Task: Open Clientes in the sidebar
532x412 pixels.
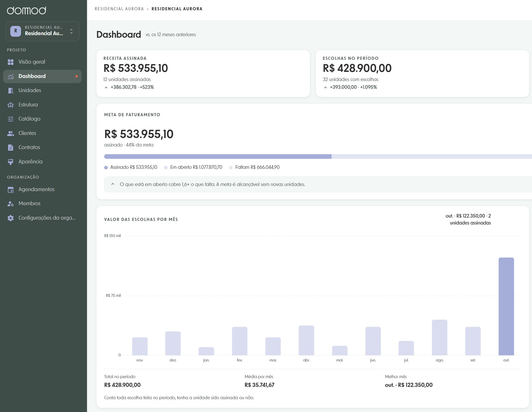Action: 42,133
